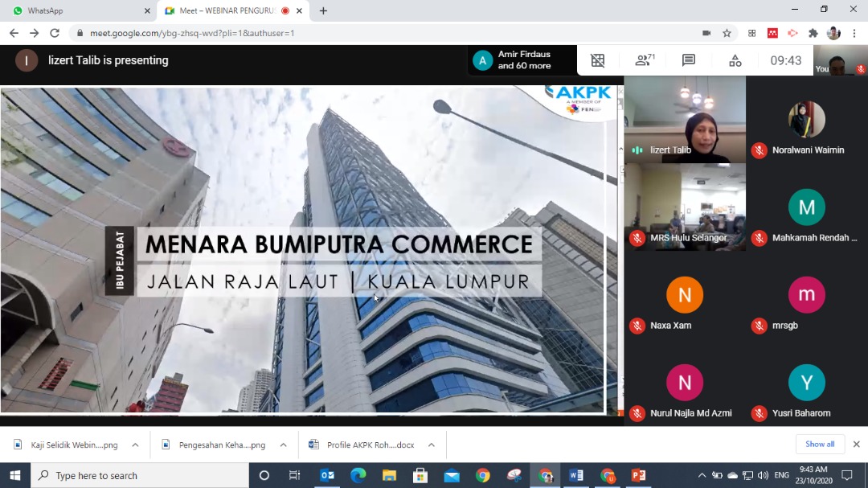The height and width of the screenshot is (488, 868).
Task: Open a new browser tab
Action: tap(323, 10)
